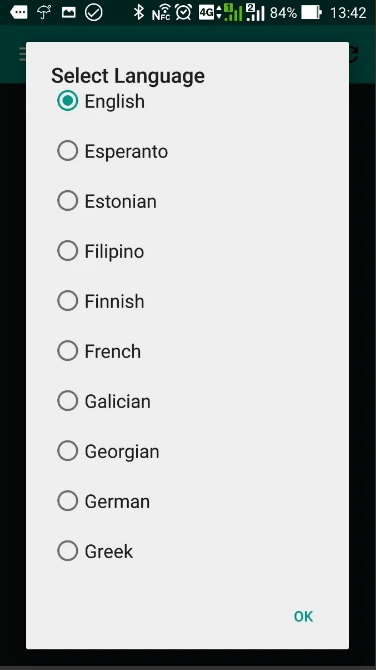The height and width of the screenshot is (670, 376).
Task: Tap the NFC status icon
Action: [x=161, y=12]
